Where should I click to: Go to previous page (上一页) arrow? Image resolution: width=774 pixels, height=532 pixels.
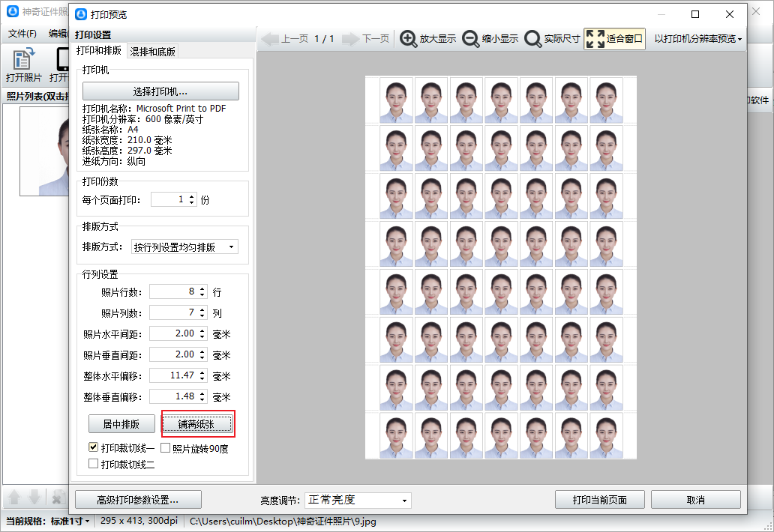pos(271,39)
